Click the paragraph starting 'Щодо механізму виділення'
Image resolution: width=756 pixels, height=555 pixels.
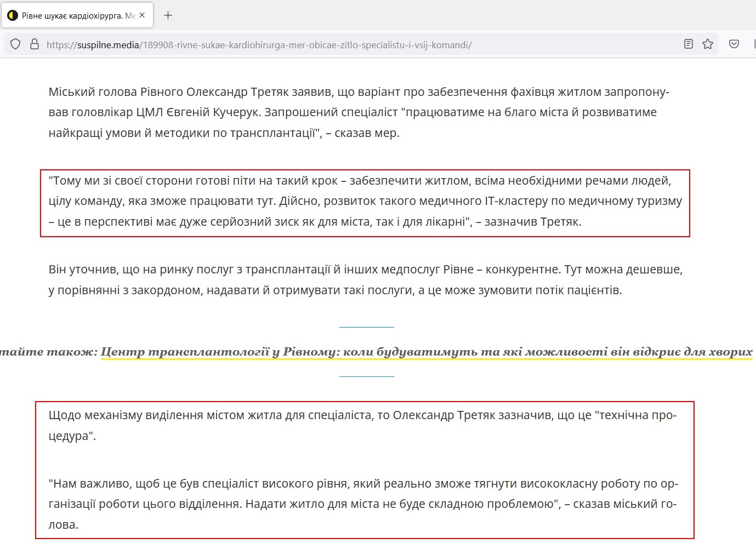(362, 425)
